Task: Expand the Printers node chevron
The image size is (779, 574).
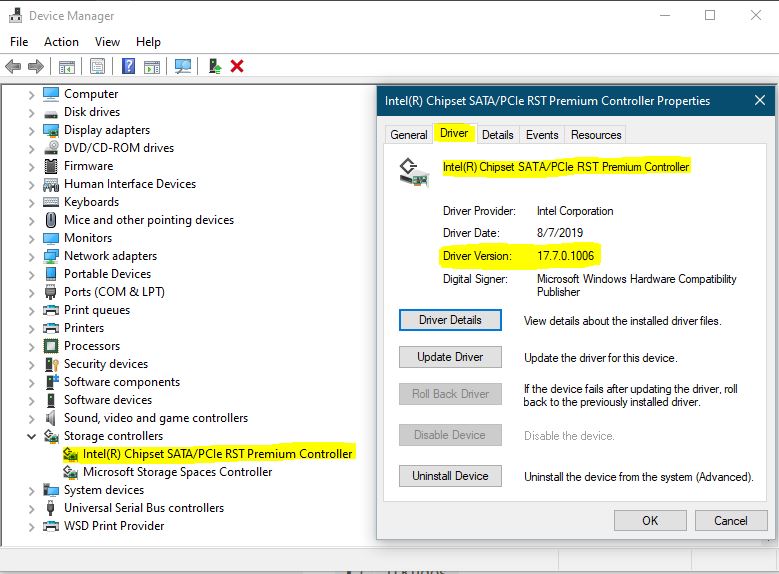Action: pos(31,328)
